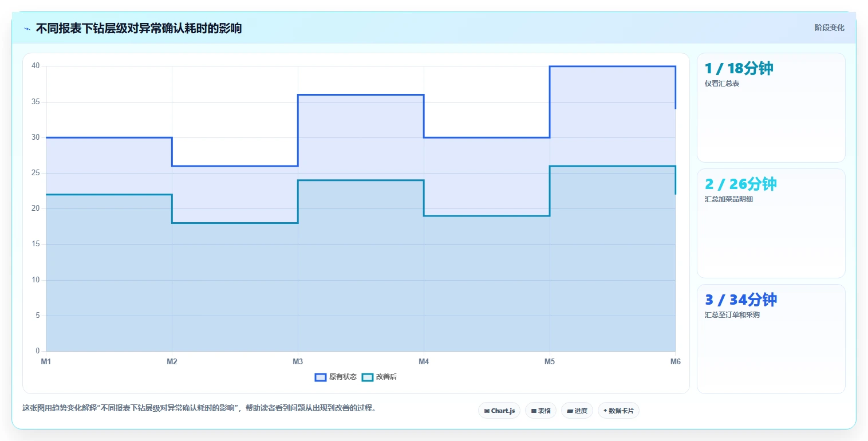The image size is (868, 441).
Task: Click the 原有状态 legend color box
Action: [x=321, y=377]
